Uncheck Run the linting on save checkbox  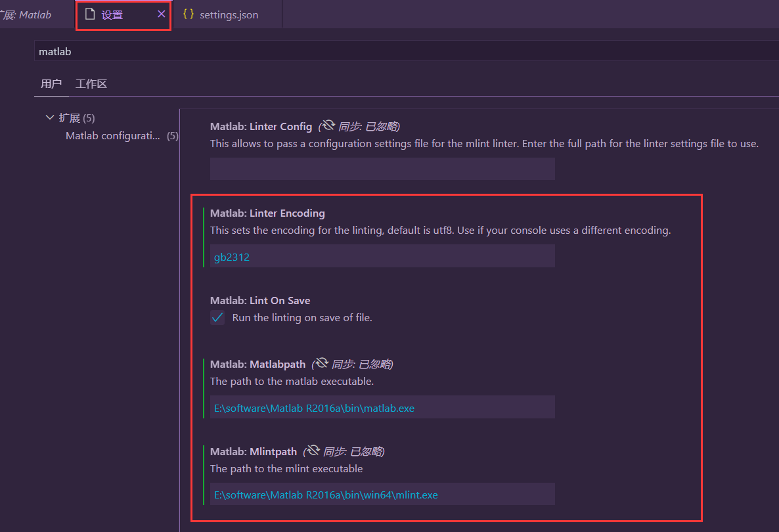click(x=217, y=317)
